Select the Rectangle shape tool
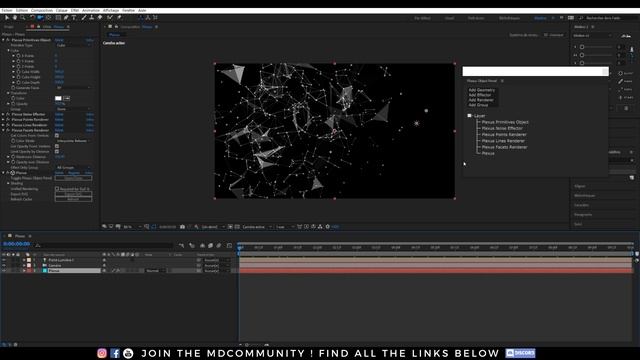This screenshot has width=640, height=360. pos(58,18)
